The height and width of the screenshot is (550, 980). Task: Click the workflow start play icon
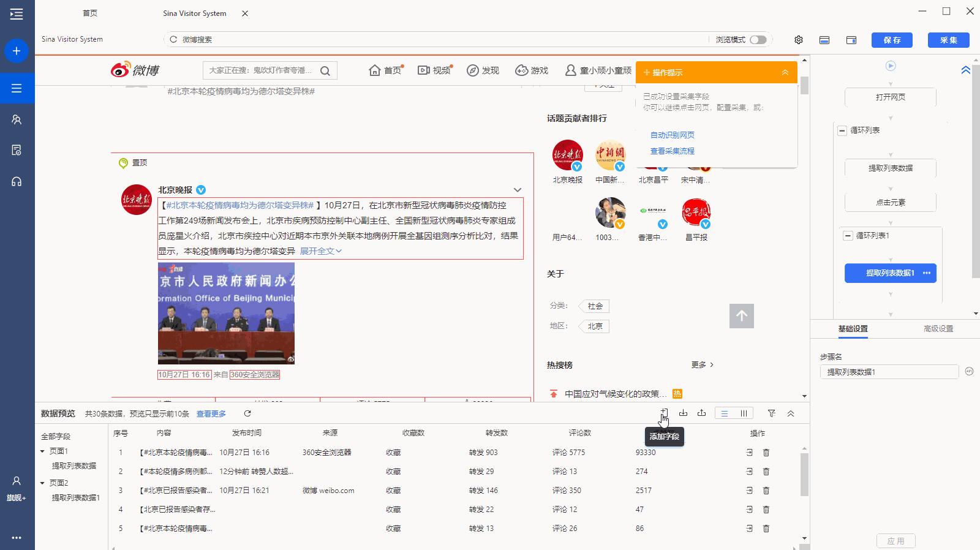point(891,66)
